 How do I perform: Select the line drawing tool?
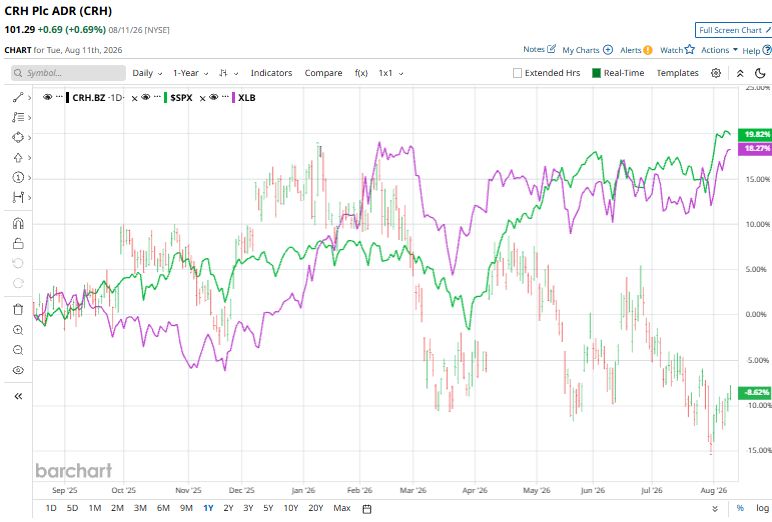point(18,98)
